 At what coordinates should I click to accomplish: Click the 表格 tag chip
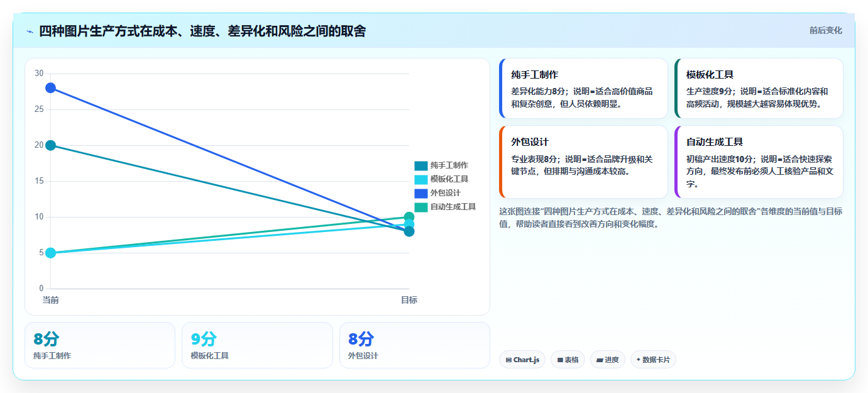click(568, 360)
